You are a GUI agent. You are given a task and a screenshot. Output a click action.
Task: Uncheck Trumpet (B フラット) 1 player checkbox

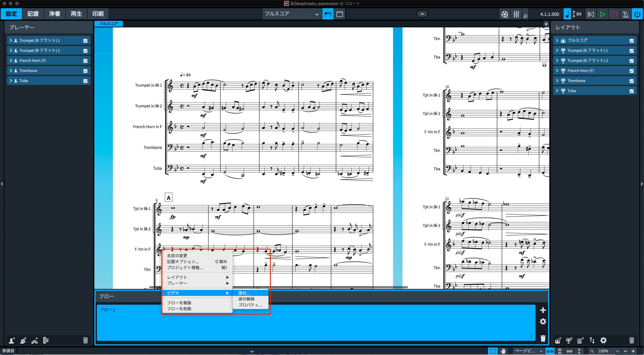pyautogui.click(x=85, y=41)
